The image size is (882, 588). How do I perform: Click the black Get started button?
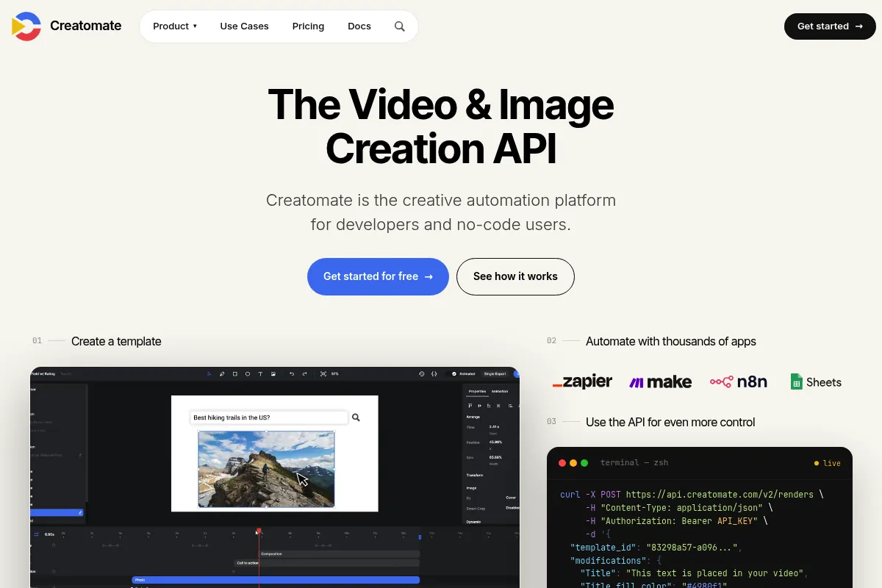point(830,26)
